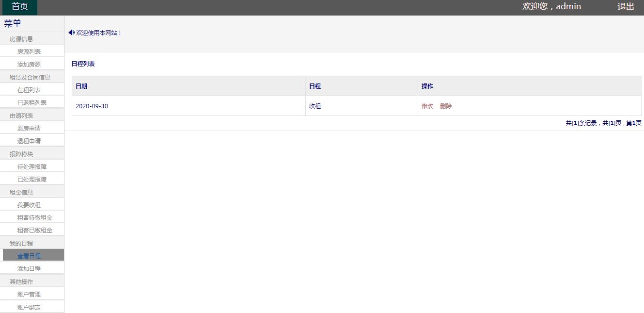Click 修改 for the 2020-09-30 schedule
The image size is (644, 313).
(427, 106)
